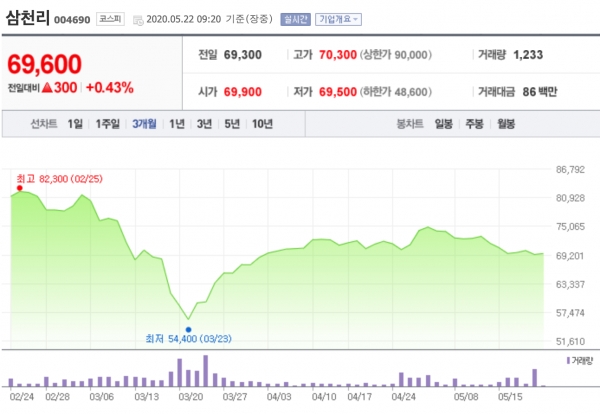Select the 3년 line chart tab
600x414 pixels.
[x=204, y=124]
